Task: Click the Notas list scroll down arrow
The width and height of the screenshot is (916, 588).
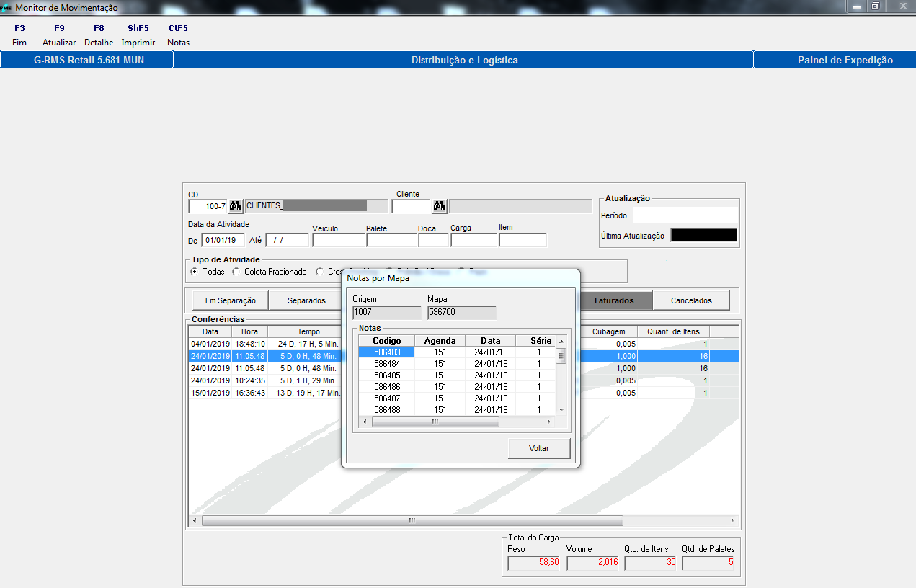Action: point(561,411)
